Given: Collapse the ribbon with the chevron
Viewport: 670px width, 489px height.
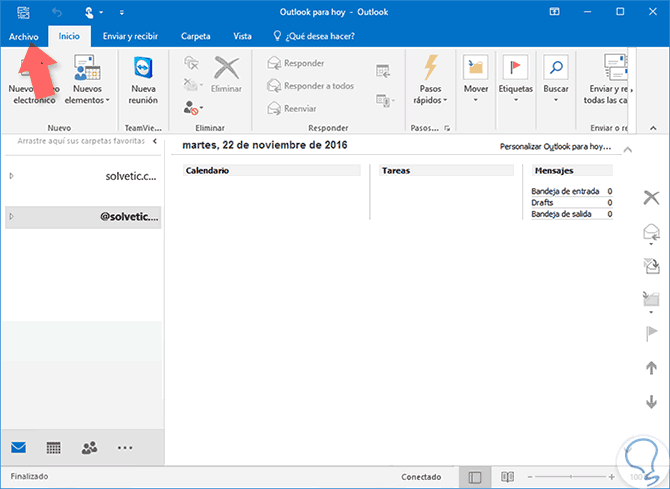Looking at the screenshot, I should tap(653, 128).
